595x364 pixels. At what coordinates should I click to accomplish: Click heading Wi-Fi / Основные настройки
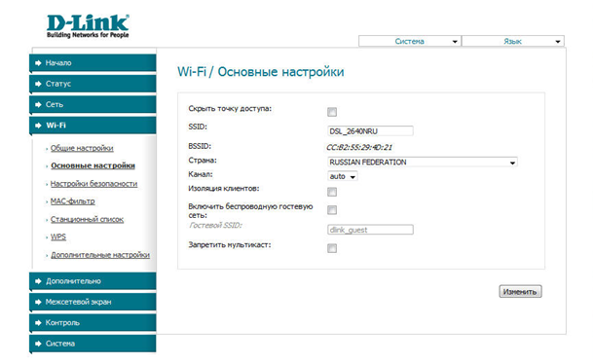(x=261, y=72)
